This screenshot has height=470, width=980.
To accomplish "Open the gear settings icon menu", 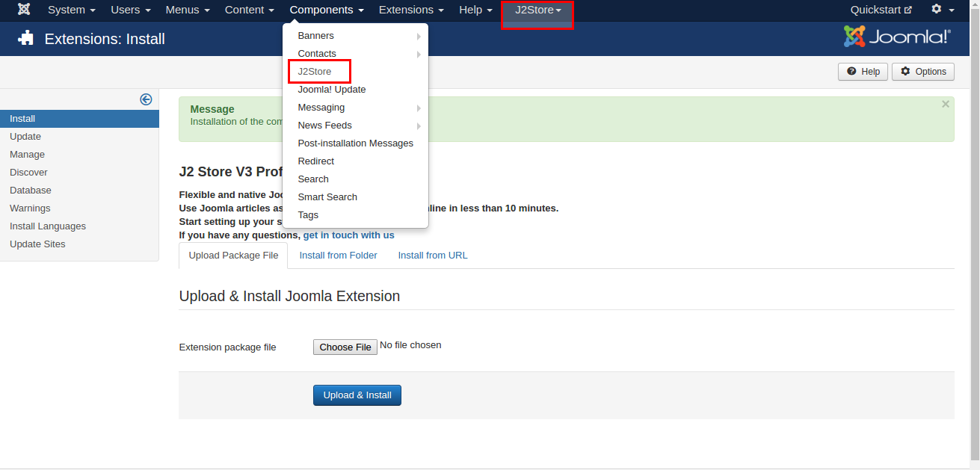I will point(943,10).
